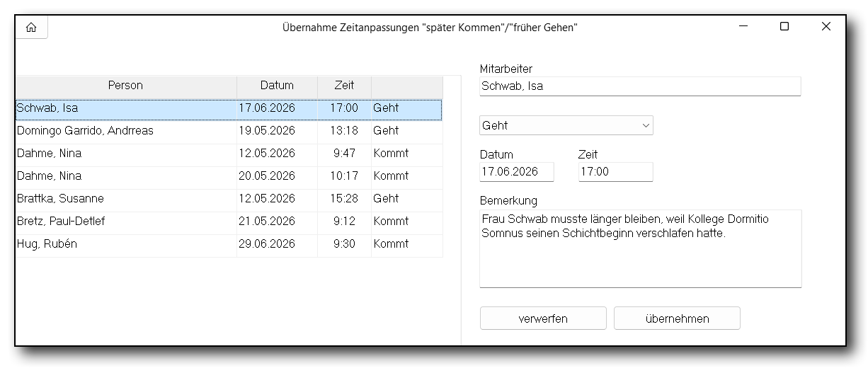The height and width of the screenshot is (368, 868).
Task: Open the Geht type dropdown
Action: 566,125
